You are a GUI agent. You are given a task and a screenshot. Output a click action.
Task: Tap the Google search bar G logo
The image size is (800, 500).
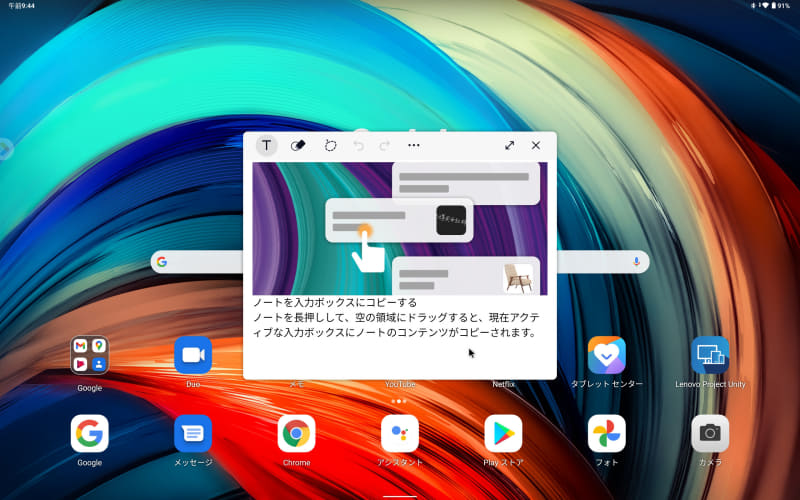click(x=162, y=262)
